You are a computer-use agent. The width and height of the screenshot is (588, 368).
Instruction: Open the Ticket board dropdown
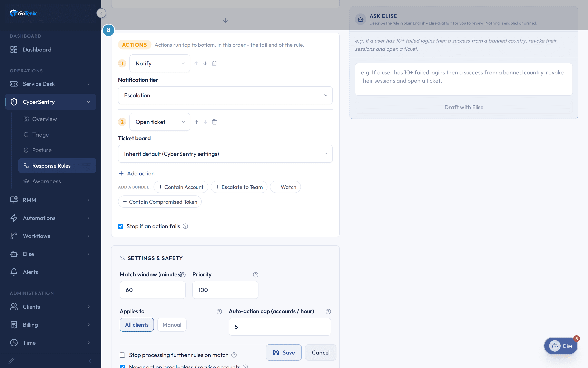coord(225,154)
